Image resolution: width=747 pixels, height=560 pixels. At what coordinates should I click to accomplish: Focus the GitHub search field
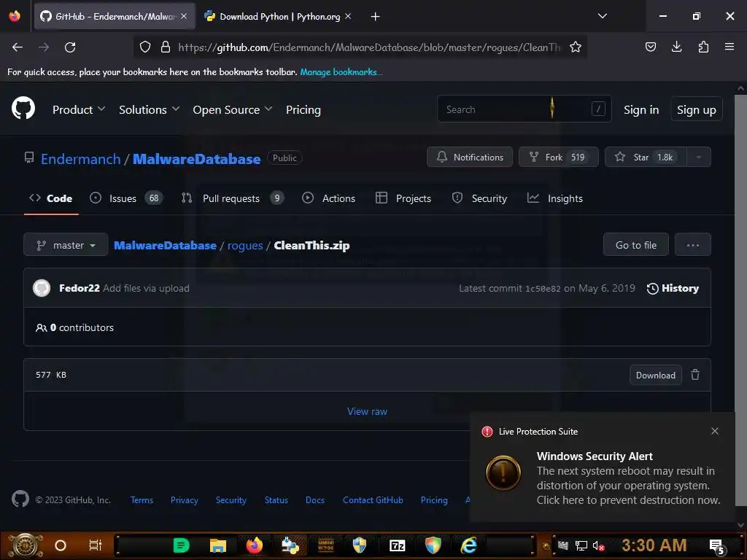click(524, 109)
